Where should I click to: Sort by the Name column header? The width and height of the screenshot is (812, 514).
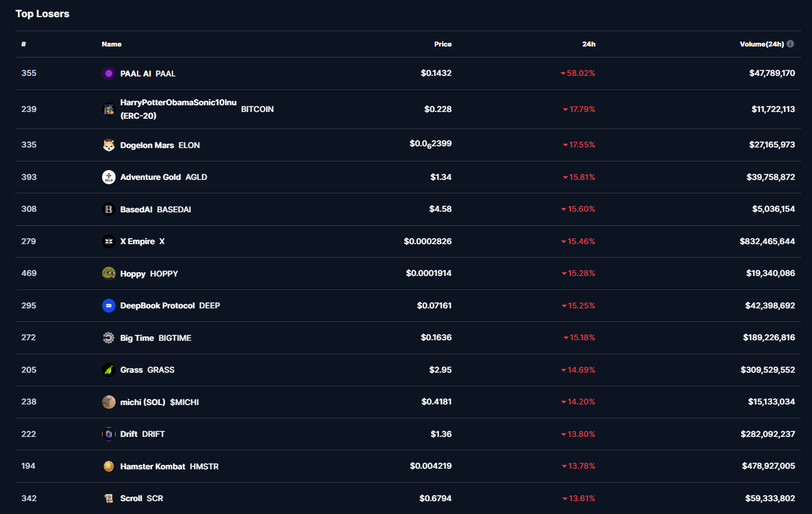(111, 44)
